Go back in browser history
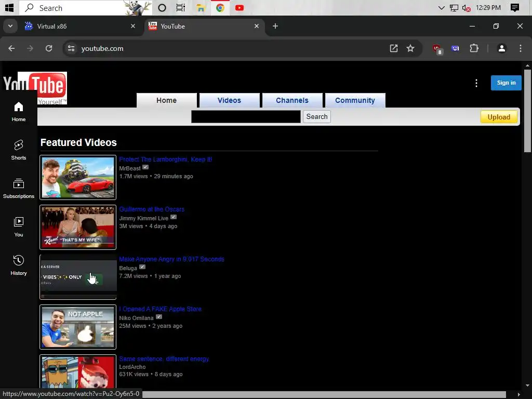 coord(11,48)
